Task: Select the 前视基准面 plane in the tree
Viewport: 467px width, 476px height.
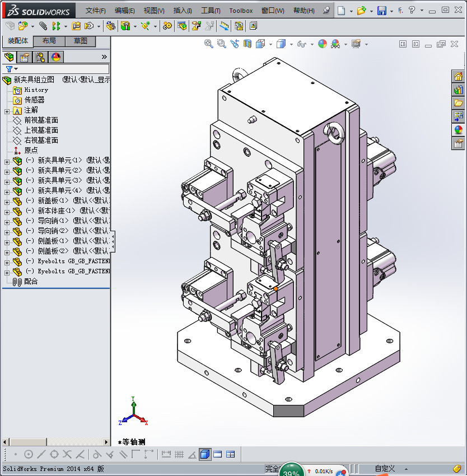Action: pyautogui.click(x=41, y=120)
